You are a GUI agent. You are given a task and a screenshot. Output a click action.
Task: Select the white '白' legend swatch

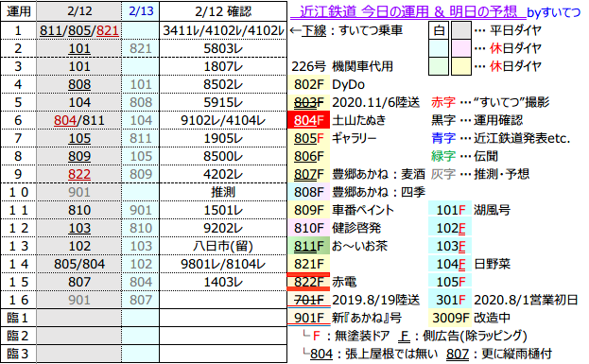click(x=439, y=30)
